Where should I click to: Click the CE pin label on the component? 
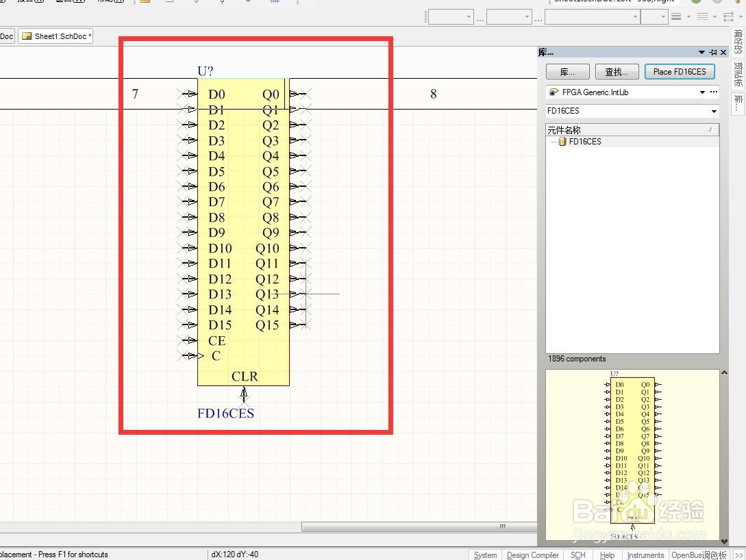tap(217, 341)
